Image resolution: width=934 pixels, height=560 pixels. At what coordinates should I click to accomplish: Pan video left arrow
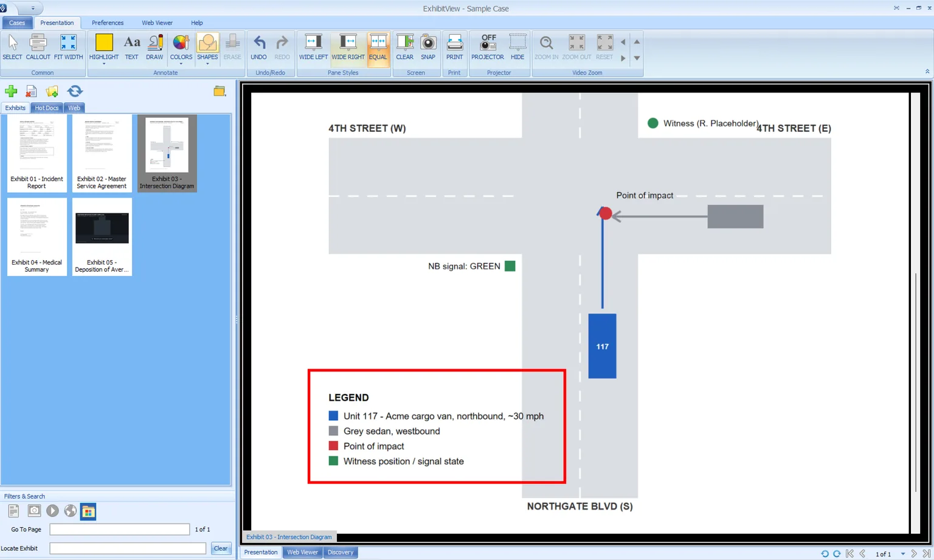click(623, 42)
